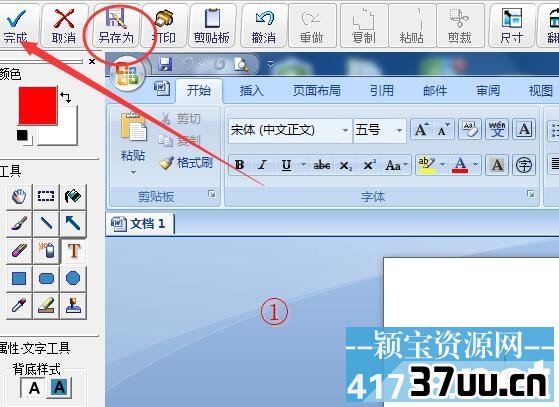The height and width of the screenshot is (407, 559).
Task: Toggle Italic formatting button
Action: 263,165
